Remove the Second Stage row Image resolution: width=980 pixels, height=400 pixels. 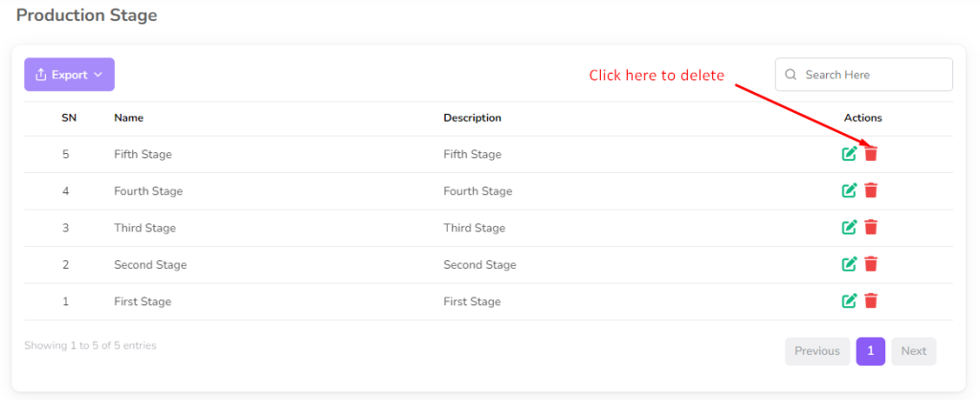(871, 264)
